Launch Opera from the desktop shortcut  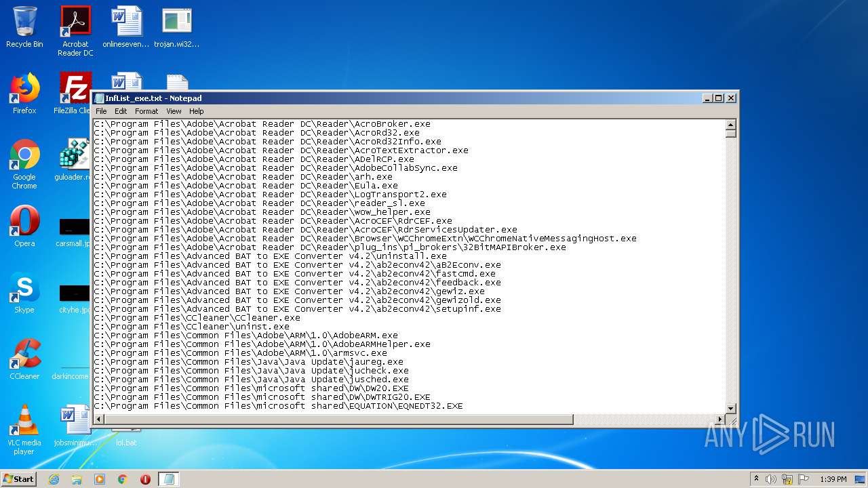(24, 226)
